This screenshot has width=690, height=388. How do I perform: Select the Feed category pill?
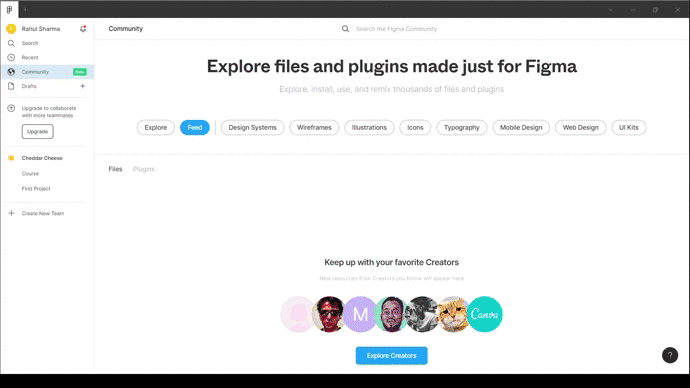click(195, 128)
